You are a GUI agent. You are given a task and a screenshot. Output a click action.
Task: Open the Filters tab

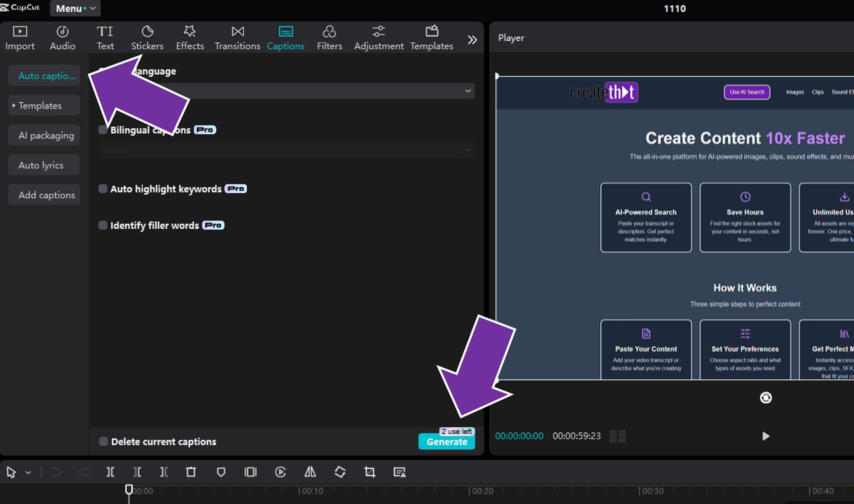coord(329,38)
